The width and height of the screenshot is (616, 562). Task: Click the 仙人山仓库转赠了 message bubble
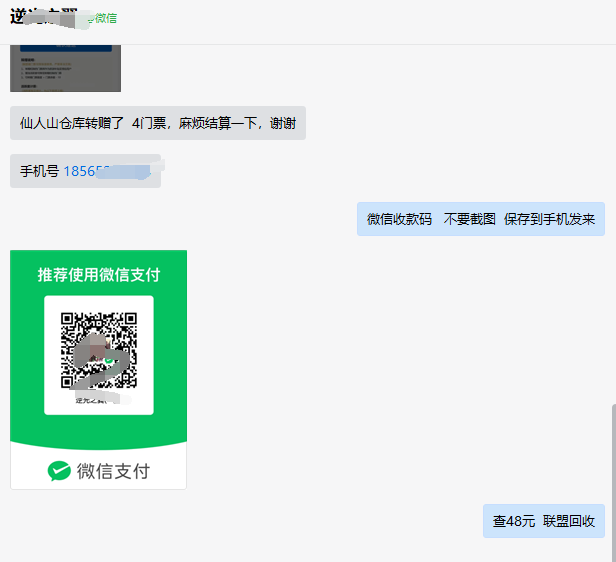coord(157,123)
